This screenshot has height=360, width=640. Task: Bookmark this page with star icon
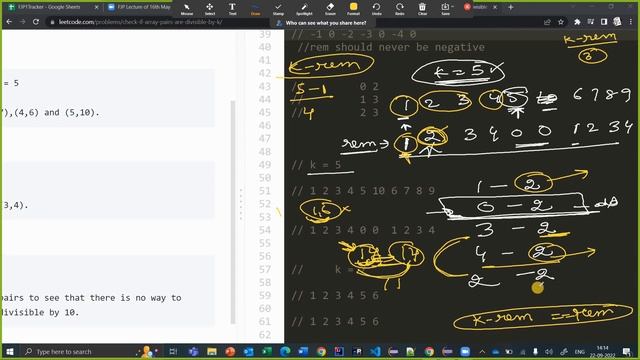pyautogui.click(x=561, y=22)
